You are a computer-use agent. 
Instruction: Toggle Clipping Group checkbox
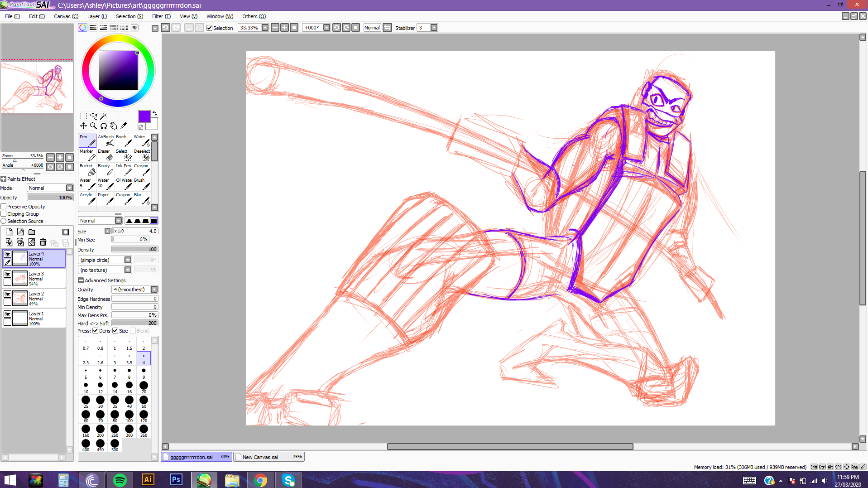[4, 214]
